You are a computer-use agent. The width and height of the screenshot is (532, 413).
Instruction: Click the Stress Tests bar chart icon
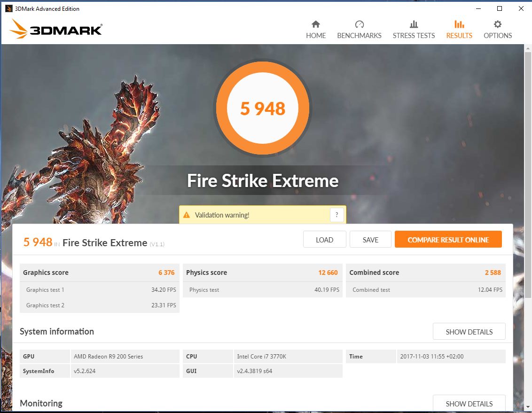(414, 24)
